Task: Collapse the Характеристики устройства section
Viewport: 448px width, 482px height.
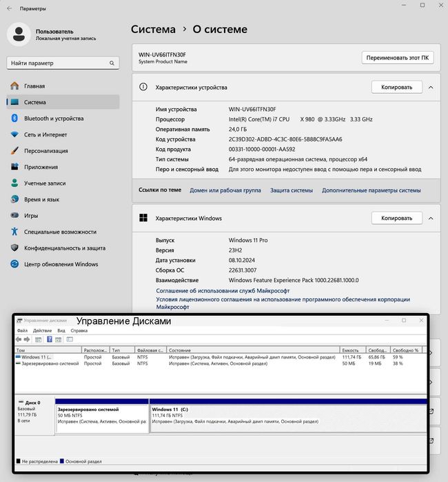Action: coord(431,88)
